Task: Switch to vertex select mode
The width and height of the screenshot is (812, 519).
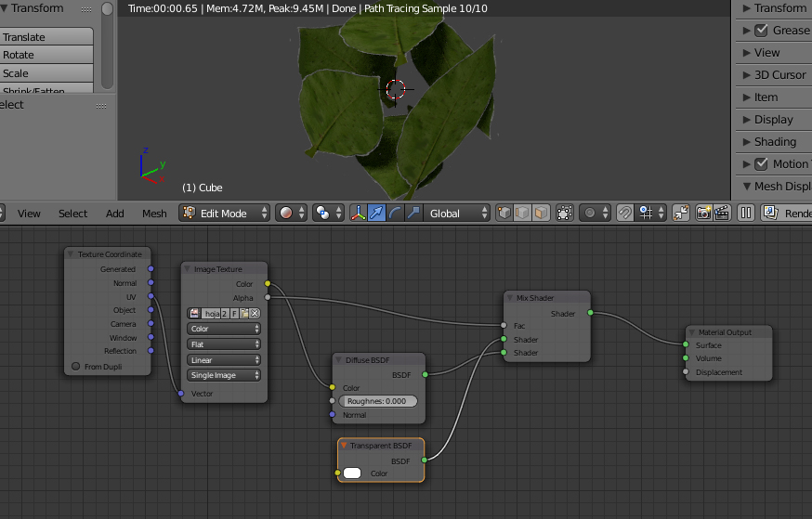Action: 503,213
